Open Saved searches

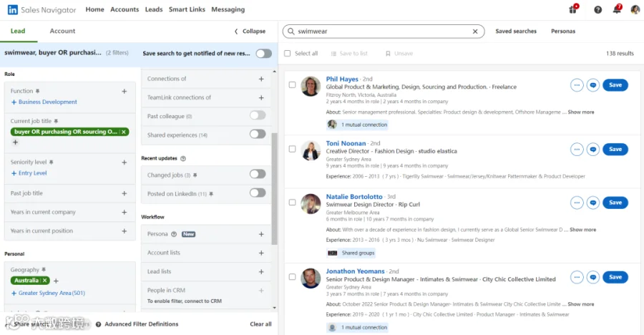click(x=516, y=31)
